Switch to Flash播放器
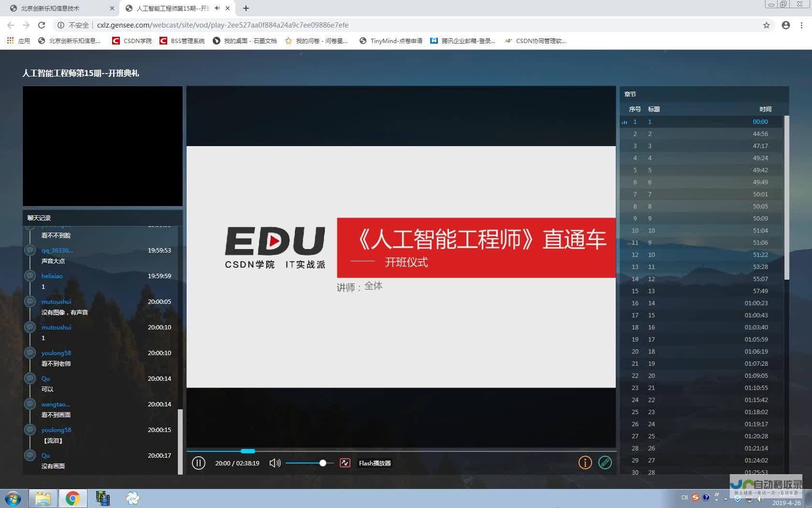This screenshot has width=812, height=508. point(375,463)
